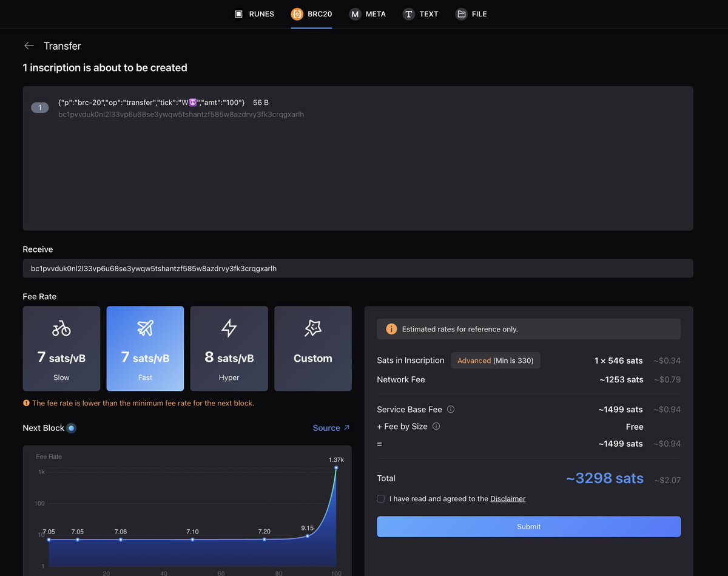Open the TEXT tab
The image size is (728, 576).
point(420,14)
